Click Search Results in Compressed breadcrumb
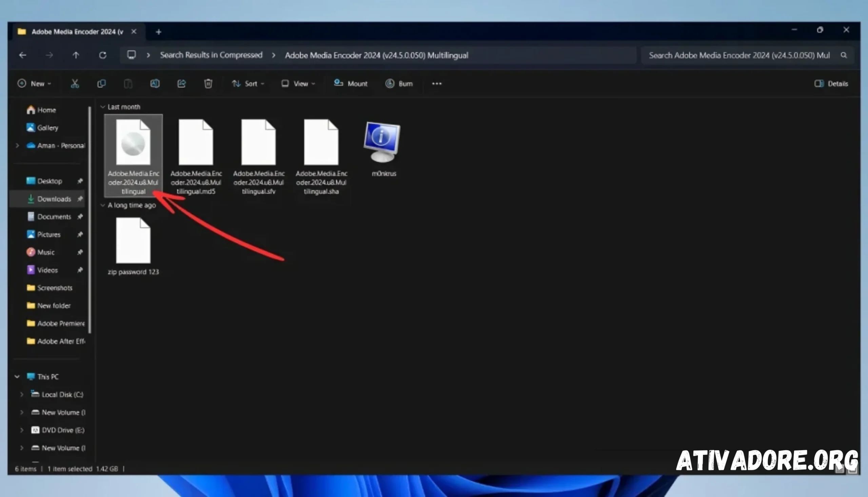 (x=211, y=55)
